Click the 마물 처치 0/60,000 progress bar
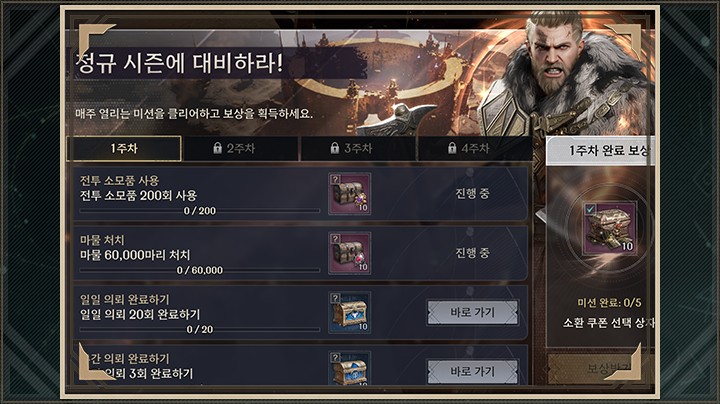The image size is (720, 404). 200,270
